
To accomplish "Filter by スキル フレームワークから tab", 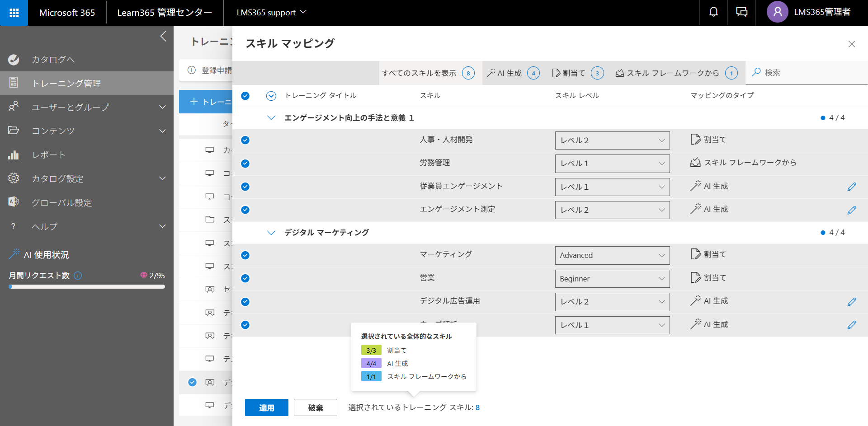I will [676, 73].
